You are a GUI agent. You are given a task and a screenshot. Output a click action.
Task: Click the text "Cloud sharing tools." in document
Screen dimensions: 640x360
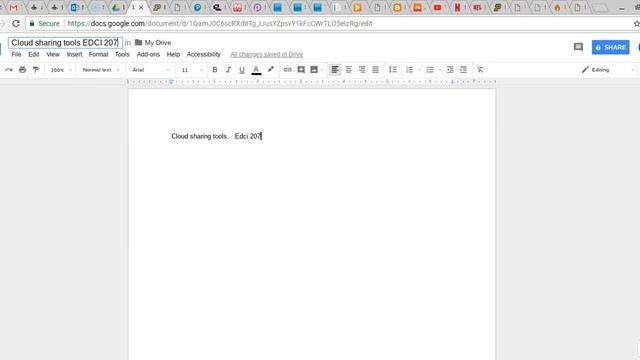tap(200, 136)
